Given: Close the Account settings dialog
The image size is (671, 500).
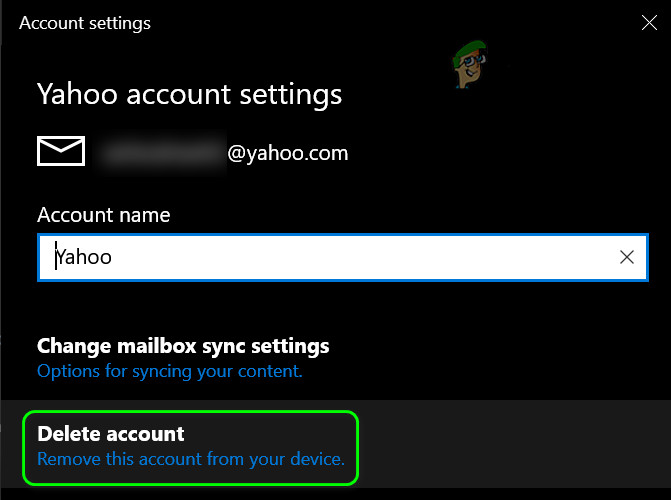Looking at the screenshot, I should coord(649,23).
